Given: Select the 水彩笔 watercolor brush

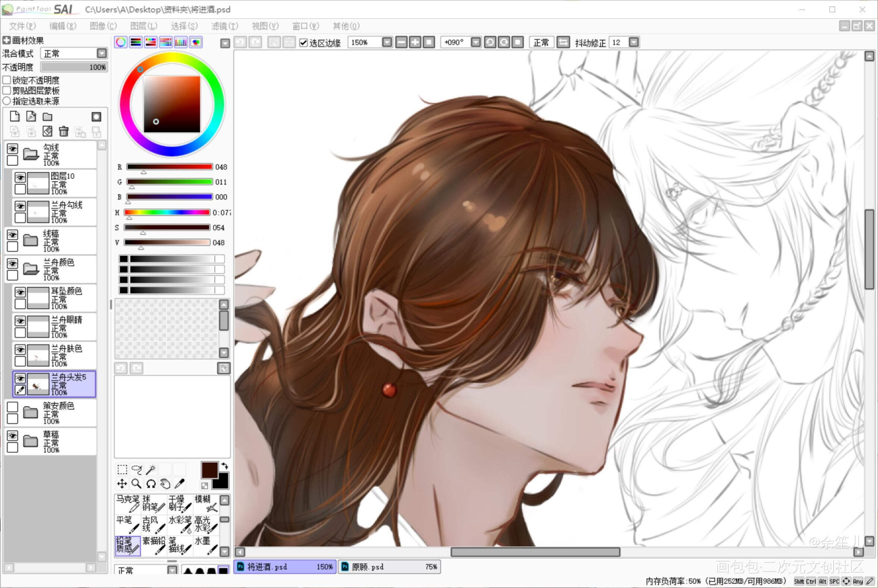Looking at the screenshot, I should 179,524.
